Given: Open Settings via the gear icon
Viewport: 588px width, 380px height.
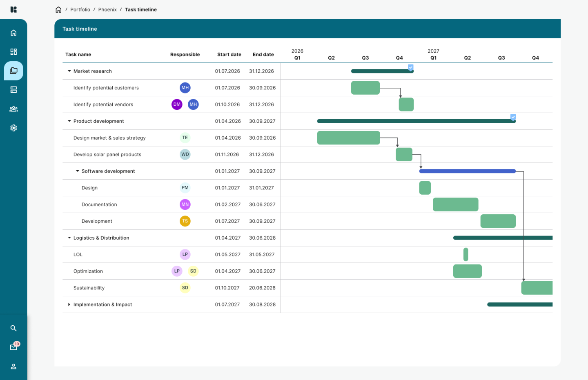Looking at the screenshot, I should click(x=13, y=128).
